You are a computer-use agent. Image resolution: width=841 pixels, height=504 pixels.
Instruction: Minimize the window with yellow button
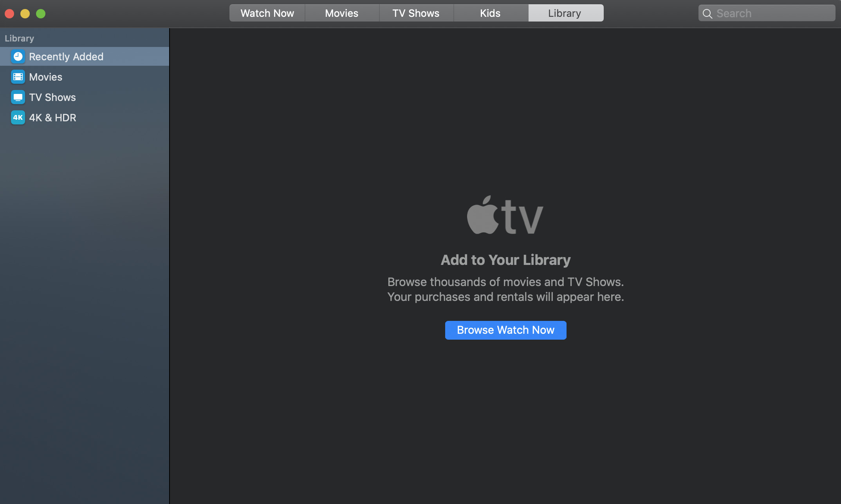coord(25,14)
